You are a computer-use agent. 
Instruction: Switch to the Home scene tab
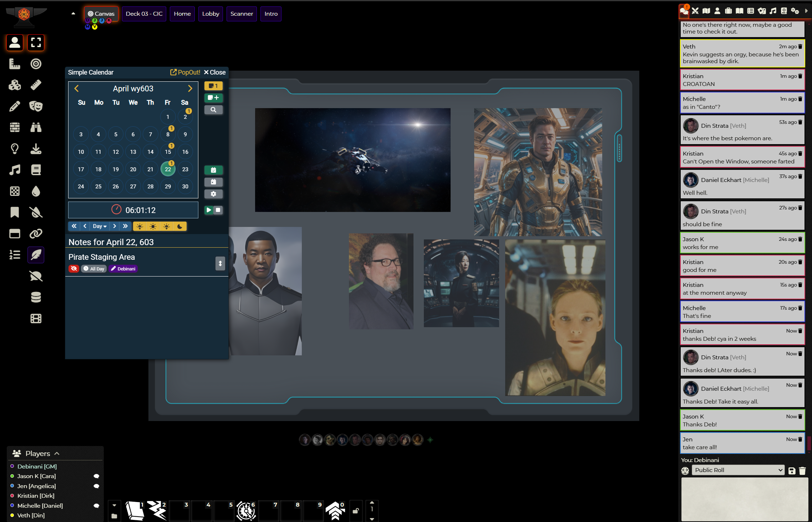(182, 14)
